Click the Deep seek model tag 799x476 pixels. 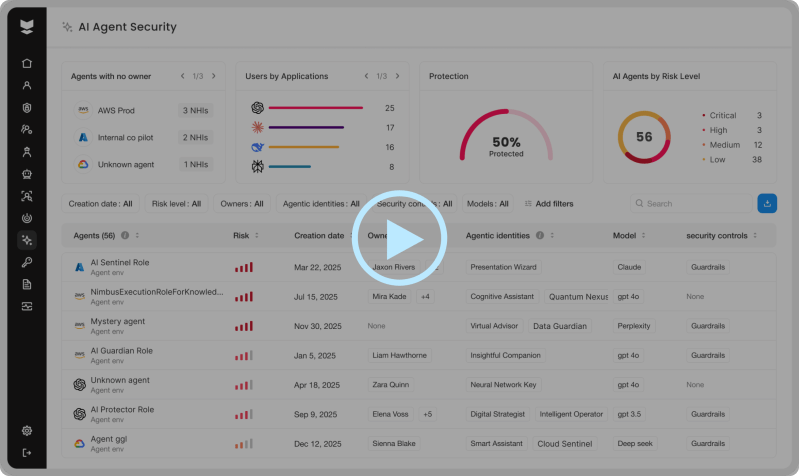click(x=635, y=443)
